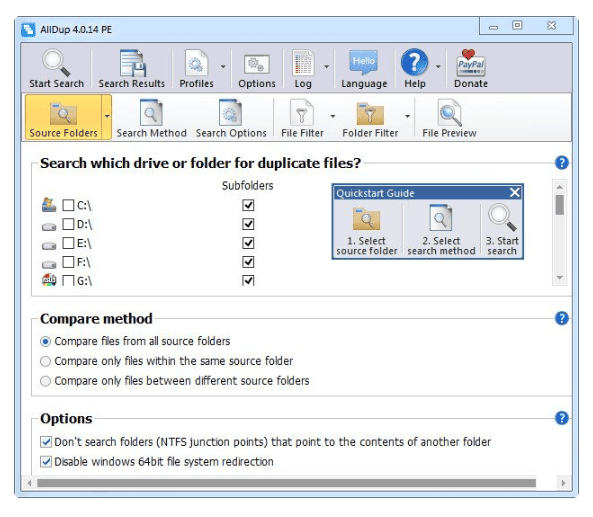
Task: Expand the Help dropdown arrow
Action: (x=438, y=67)
